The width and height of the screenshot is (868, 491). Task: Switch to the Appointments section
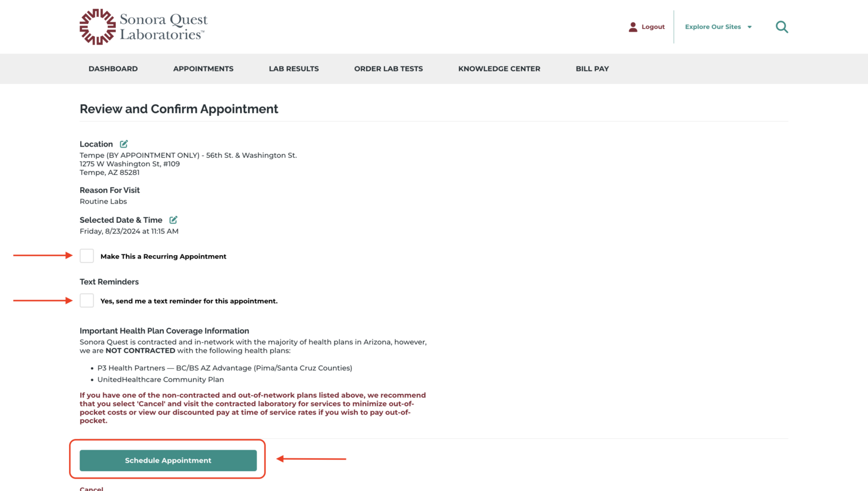pos(203,68)
